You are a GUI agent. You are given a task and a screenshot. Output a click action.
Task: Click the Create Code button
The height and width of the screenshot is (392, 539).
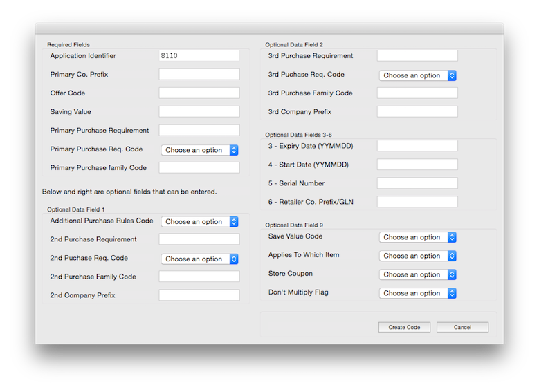(404, 327)
